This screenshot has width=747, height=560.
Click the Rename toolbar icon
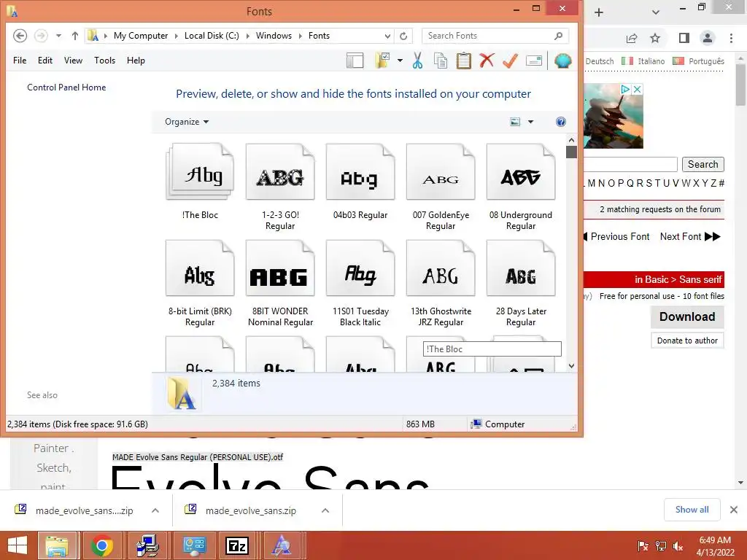click(534, 61)
